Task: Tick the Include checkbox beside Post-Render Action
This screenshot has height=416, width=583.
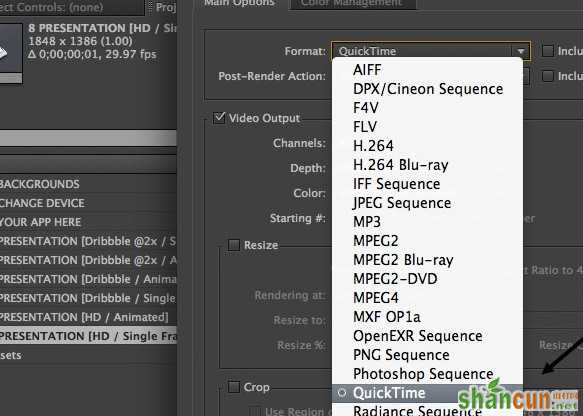Action: 547,76
